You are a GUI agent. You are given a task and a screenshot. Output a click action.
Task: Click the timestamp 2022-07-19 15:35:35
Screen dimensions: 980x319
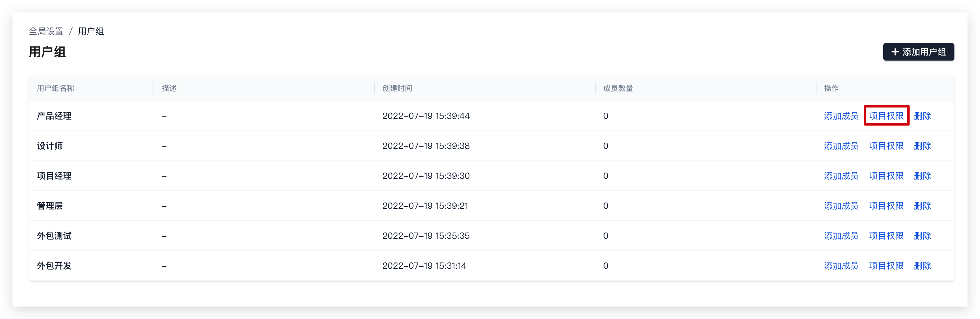tap(426, 236)
